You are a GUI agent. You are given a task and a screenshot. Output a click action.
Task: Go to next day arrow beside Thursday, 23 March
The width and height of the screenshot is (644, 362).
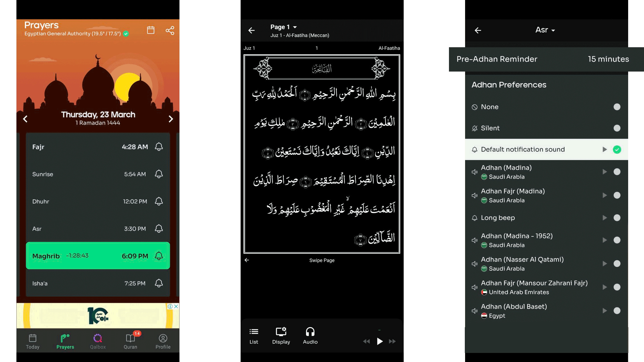(x=171, y=119)
